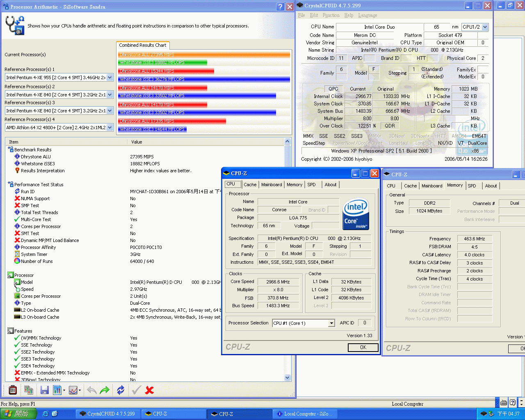Switch to Cache tab in front CPU-Z
The width and height of the screenshot is (525, 420).
pyautogui.click(x=250, y=185)
